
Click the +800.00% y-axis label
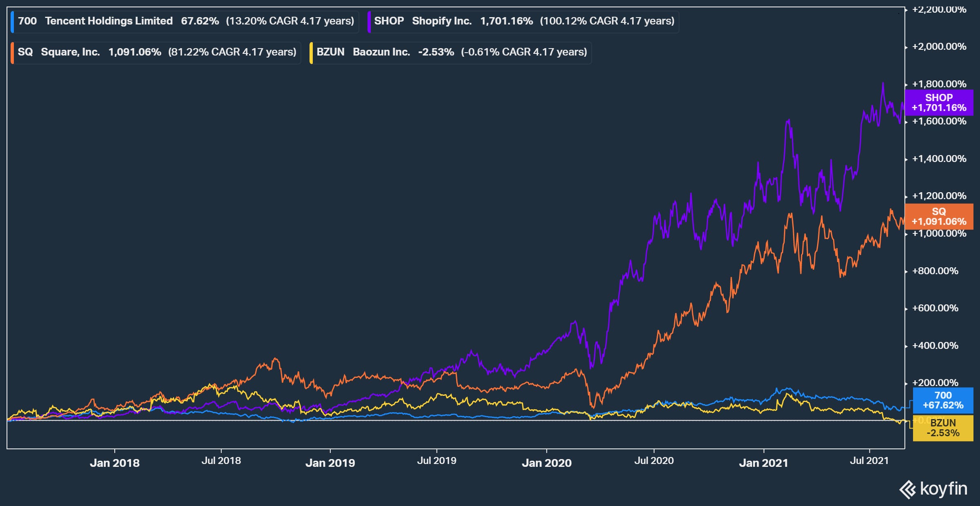tap(935, 271)
